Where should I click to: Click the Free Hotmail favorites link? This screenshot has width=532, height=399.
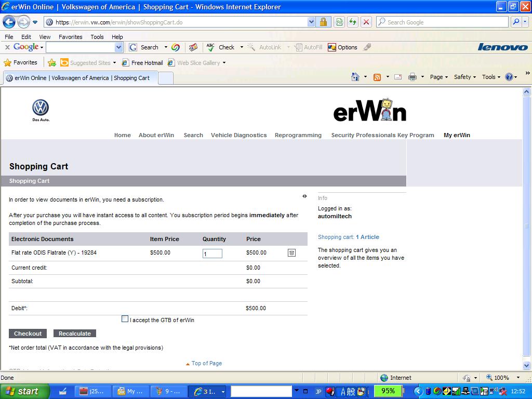click(x=142, y=63)
